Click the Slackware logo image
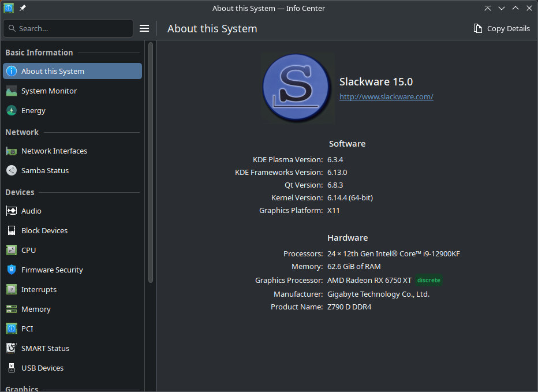538x392 pixels. [297, 88]
